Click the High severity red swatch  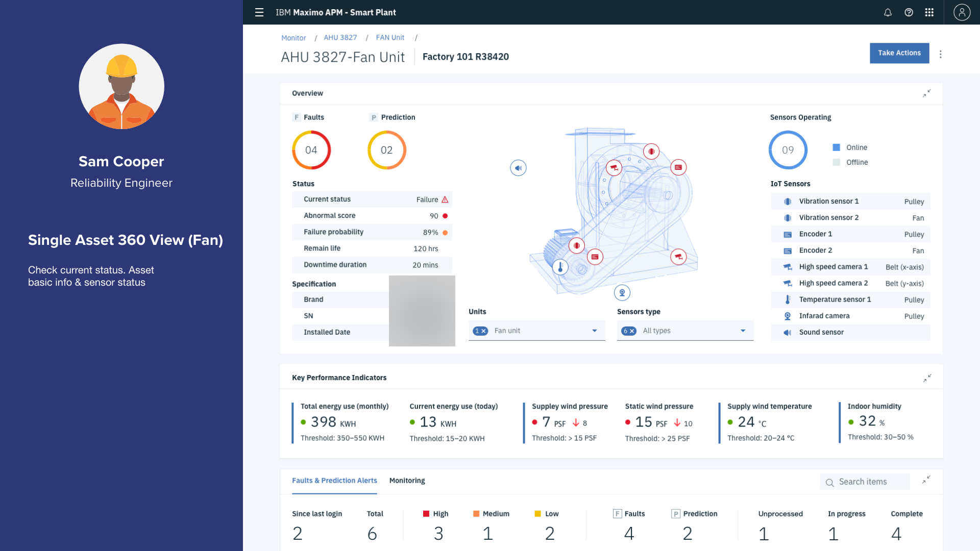tap(426, 514)
